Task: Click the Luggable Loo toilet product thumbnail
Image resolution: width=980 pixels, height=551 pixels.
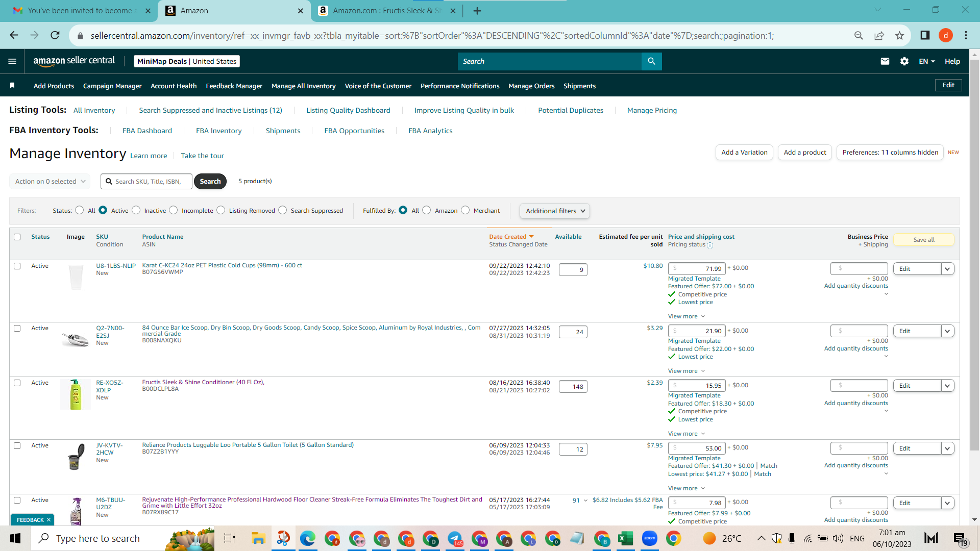Action: (76, 457)
